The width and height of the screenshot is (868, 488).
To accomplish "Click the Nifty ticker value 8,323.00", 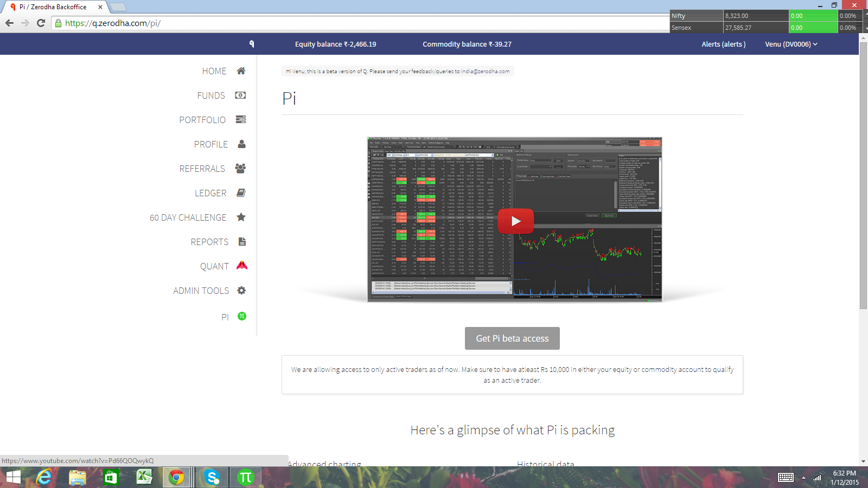I will 737,16.
